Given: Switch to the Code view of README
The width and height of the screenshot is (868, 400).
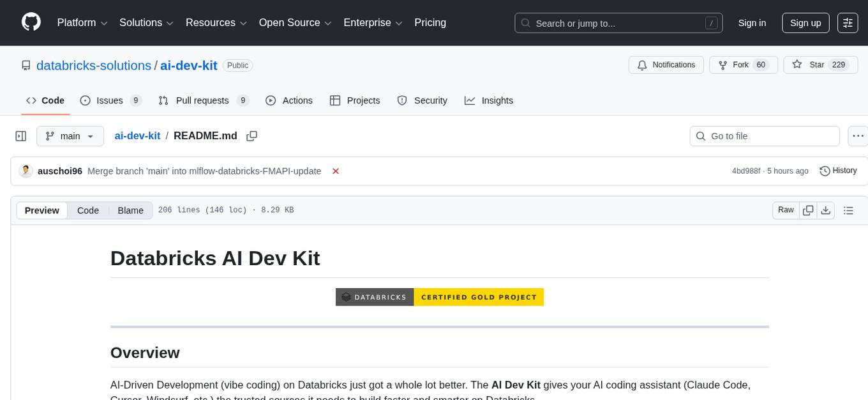Looking at the screenshot, I should (x=87, y=210).
